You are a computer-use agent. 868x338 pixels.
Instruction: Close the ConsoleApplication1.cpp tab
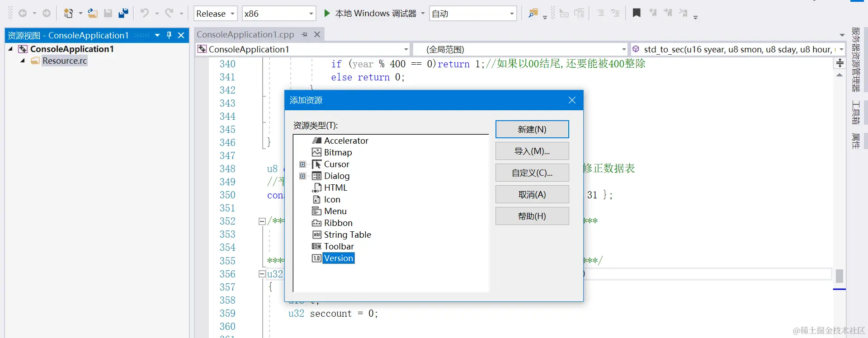(x=317, y=34)
